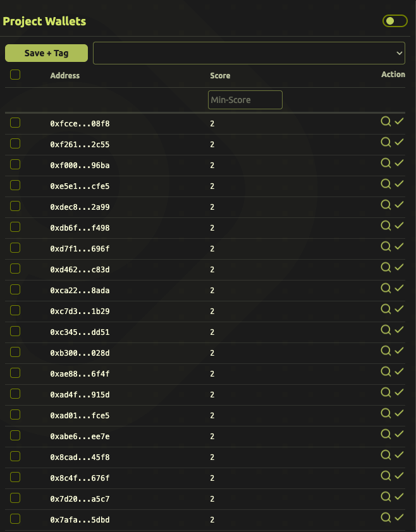
Task: Toggle the Project Wallets switch
Action: [x=395, y=21]
